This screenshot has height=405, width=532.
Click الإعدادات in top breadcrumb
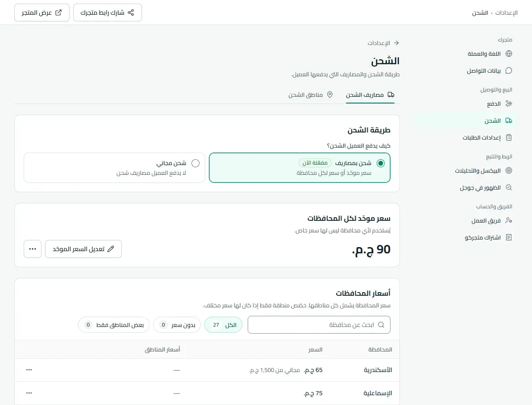click(506, 13)
